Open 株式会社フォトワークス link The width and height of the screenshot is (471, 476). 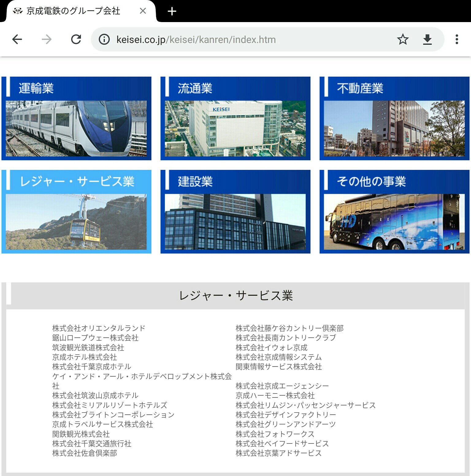(275, 434)
